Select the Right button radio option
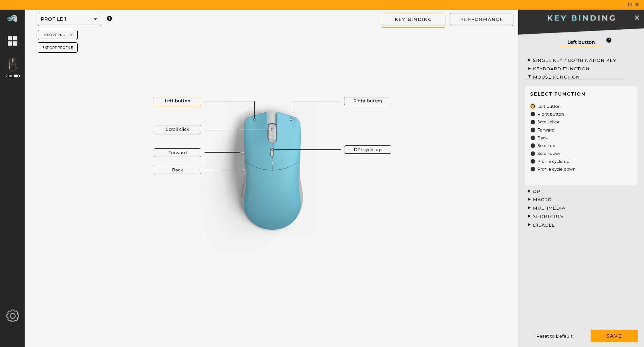 [533, 114]
